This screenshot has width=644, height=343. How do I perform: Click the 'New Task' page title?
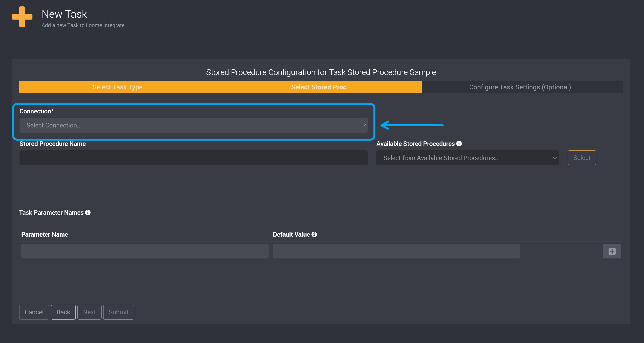[x=64, y=14]
